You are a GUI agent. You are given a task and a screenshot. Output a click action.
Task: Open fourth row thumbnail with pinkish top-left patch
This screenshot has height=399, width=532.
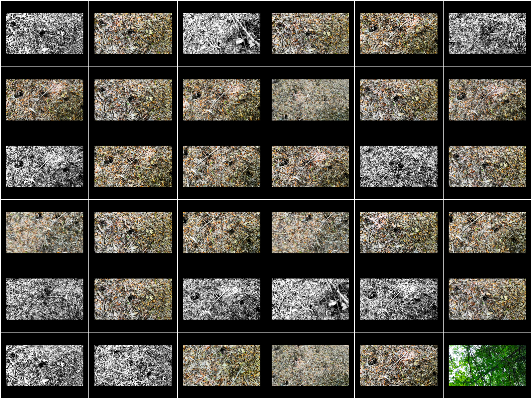[x=399, y=233]
